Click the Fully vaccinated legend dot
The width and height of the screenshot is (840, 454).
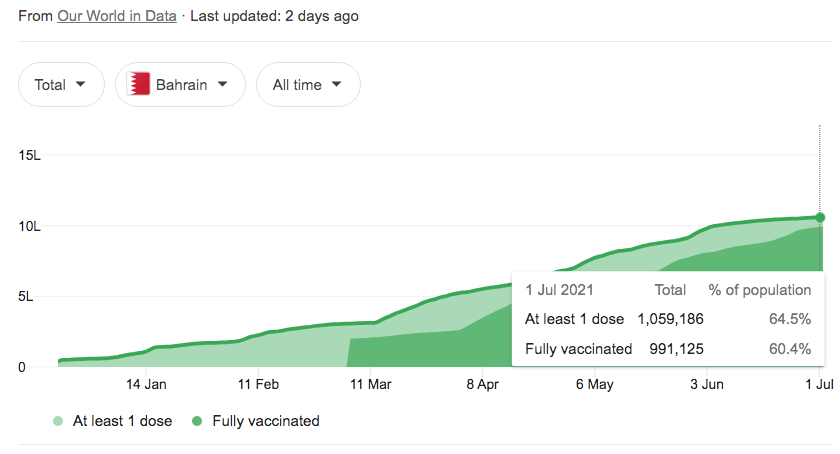(198, 422)
